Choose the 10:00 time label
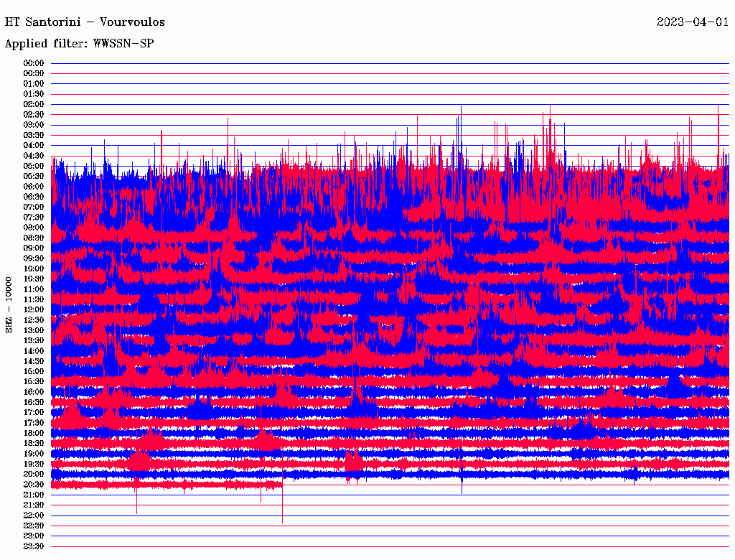Screen dimensions: 735x560 tap(34, 269)
